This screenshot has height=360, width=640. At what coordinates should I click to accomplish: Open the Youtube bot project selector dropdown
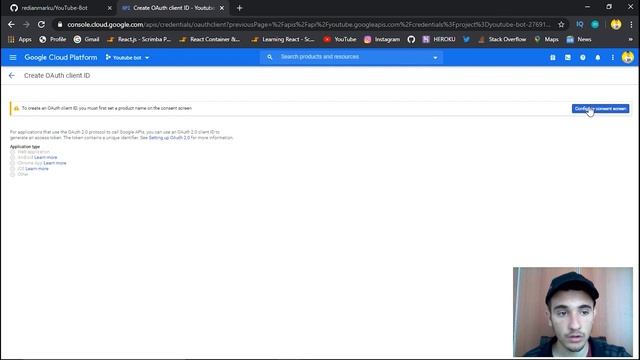point(127,58)
